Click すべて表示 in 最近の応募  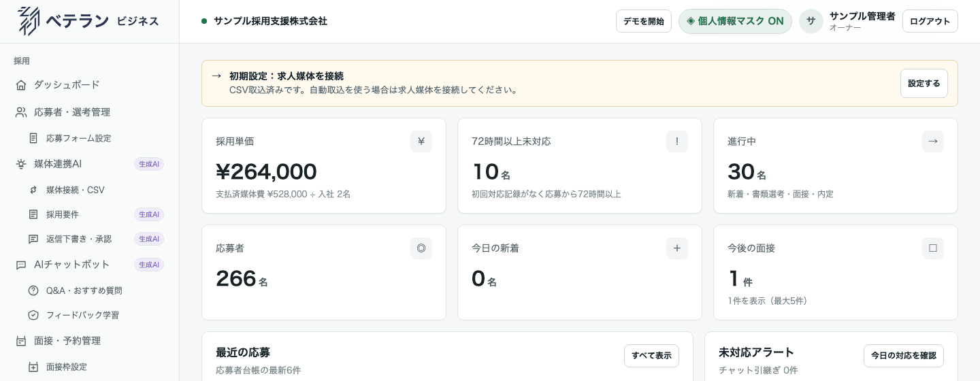(651, 356)
